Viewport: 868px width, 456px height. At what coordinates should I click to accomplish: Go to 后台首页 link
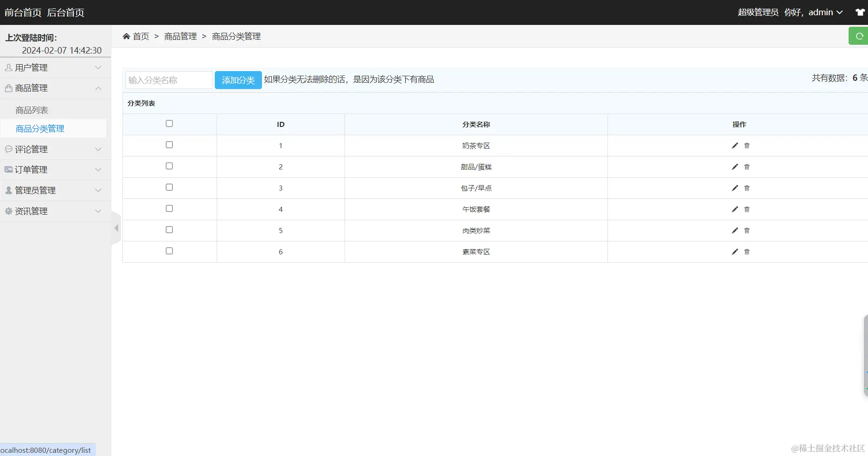click(x=66, y=12)
